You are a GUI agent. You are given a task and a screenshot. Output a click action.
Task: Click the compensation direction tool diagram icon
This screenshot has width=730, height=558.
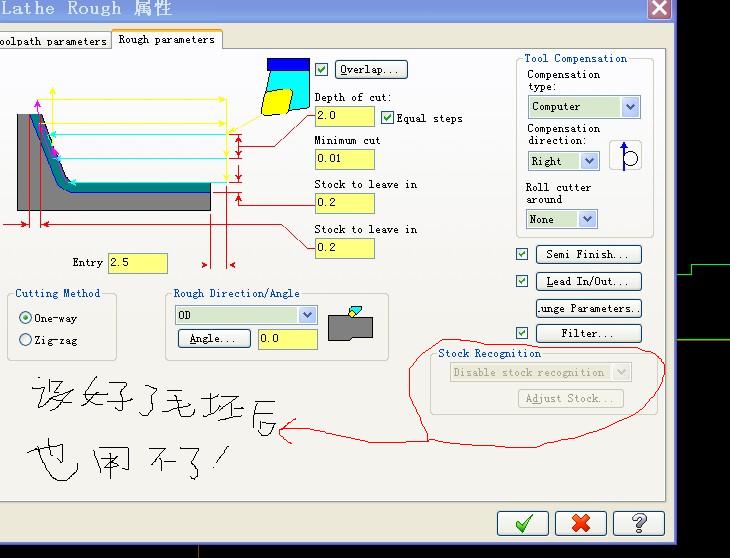coord(626,155)
